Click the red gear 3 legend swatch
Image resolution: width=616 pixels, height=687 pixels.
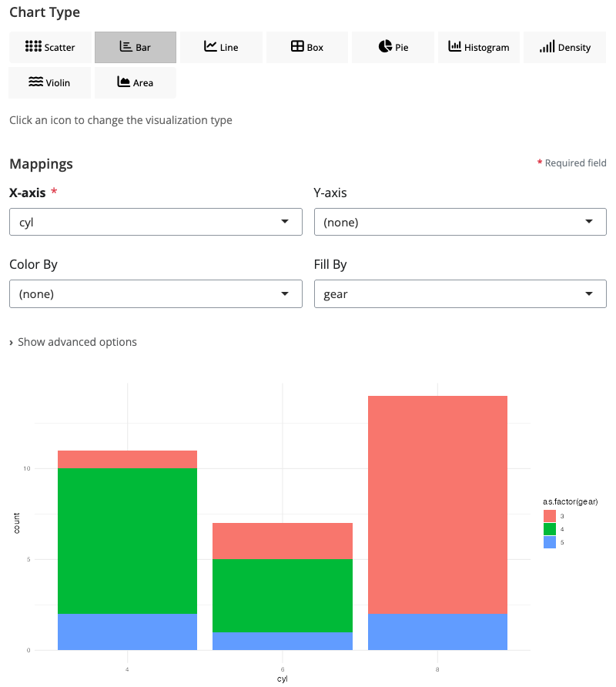point(550,515)
